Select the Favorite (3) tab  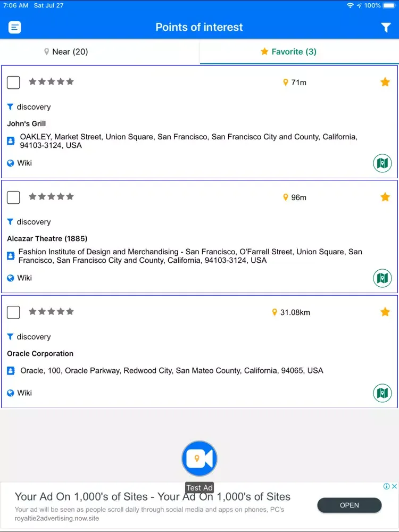tap(288, 52)
